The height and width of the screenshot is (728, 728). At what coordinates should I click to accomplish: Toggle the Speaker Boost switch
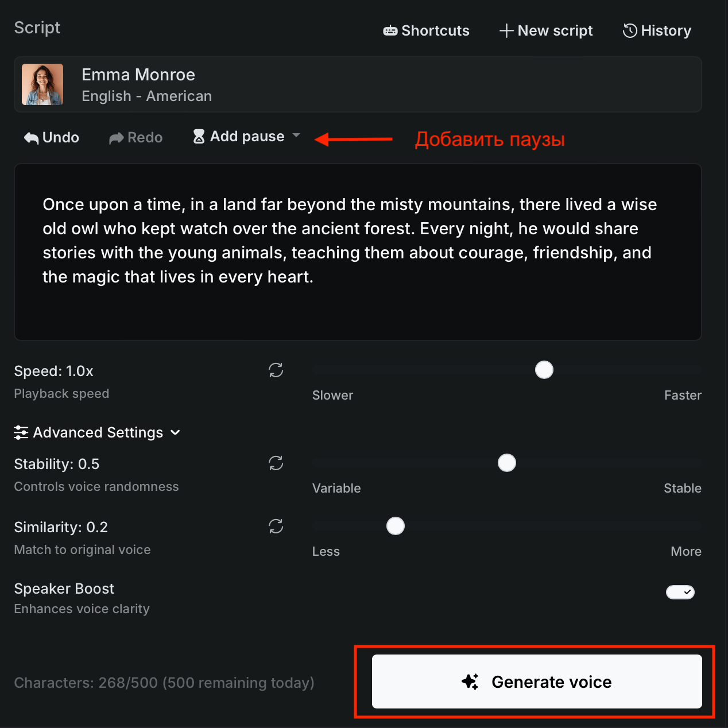point(680,592)
